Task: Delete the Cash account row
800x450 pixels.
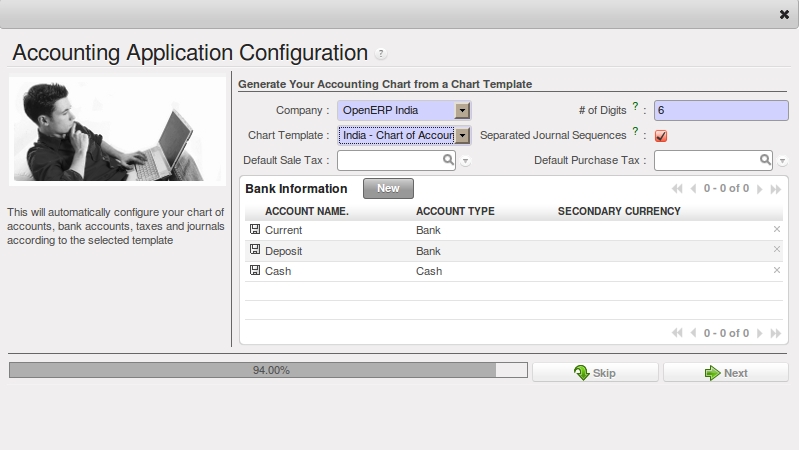Action: [777, 270]
